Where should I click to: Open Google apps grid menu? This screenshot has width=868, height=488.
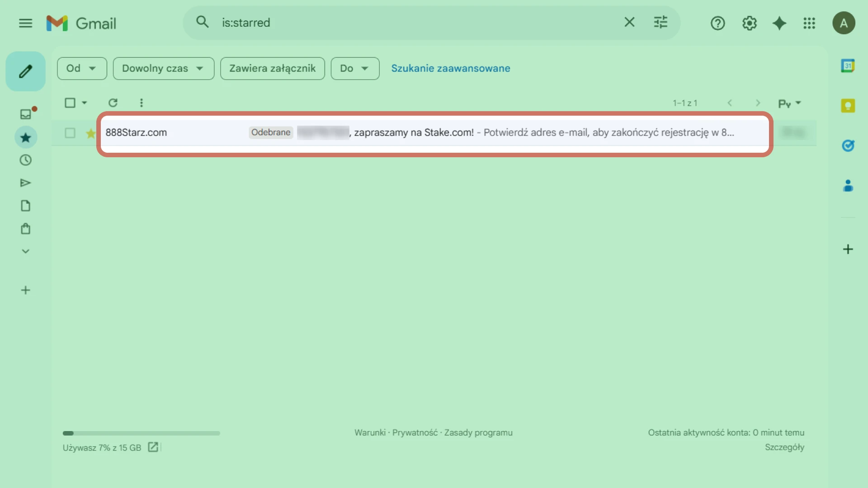(x=809, y=23)
